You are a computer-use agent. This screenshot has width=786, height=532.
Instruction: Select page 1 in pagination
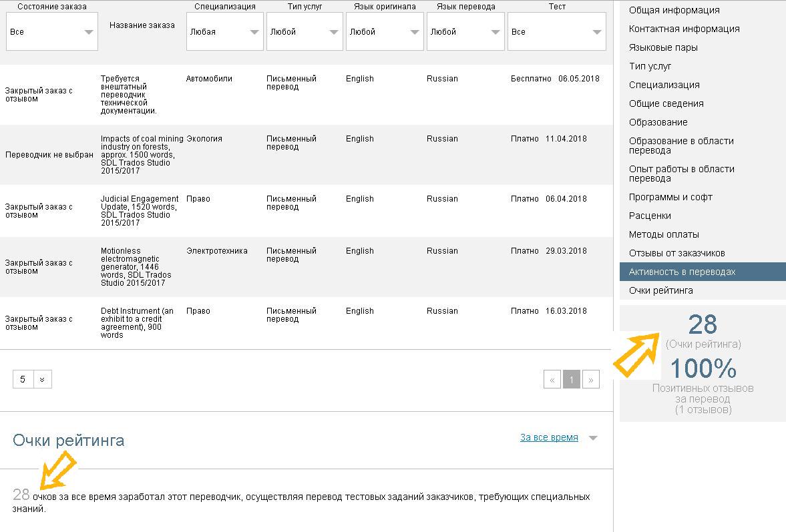tap(571, 379)
